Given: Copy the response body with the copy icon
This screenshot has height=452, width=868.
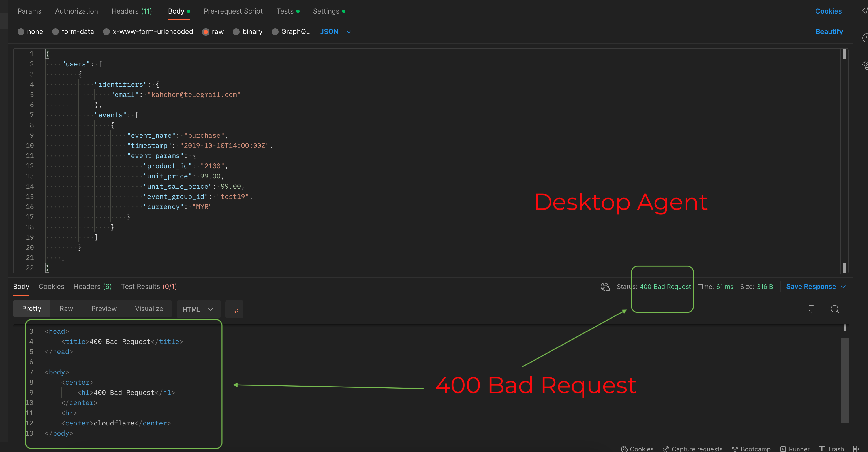Looking at the screenshot, I should point(812,309).
